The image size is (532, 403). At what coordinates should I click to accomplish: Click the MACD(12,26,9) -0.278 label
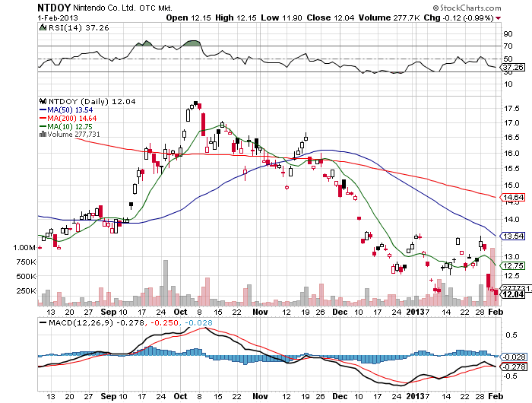tap(97, 322)
